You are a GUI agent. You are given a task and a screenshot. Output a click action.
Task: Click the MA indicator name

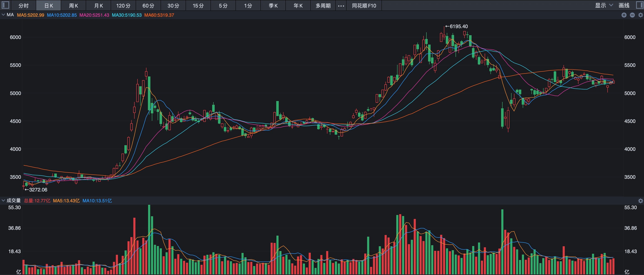tap(10, 15)
